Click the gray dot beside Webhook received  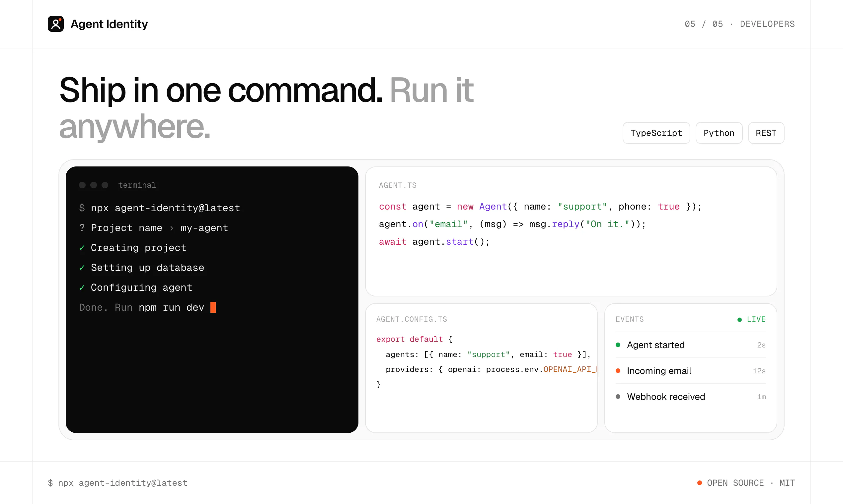[x=618, y=397]
